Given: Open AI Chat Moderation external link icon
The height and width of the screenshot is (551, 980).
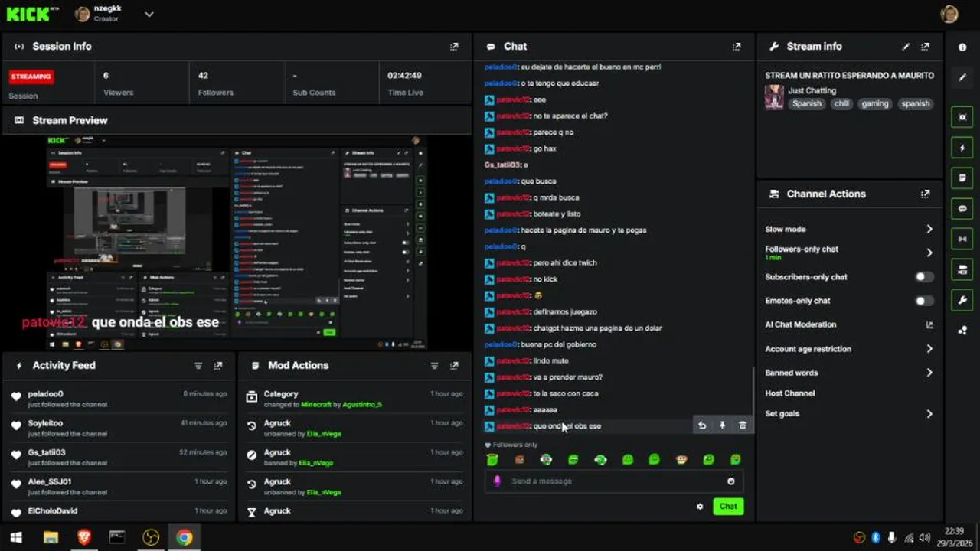Looking at the screenshot, I should point(929,325).
